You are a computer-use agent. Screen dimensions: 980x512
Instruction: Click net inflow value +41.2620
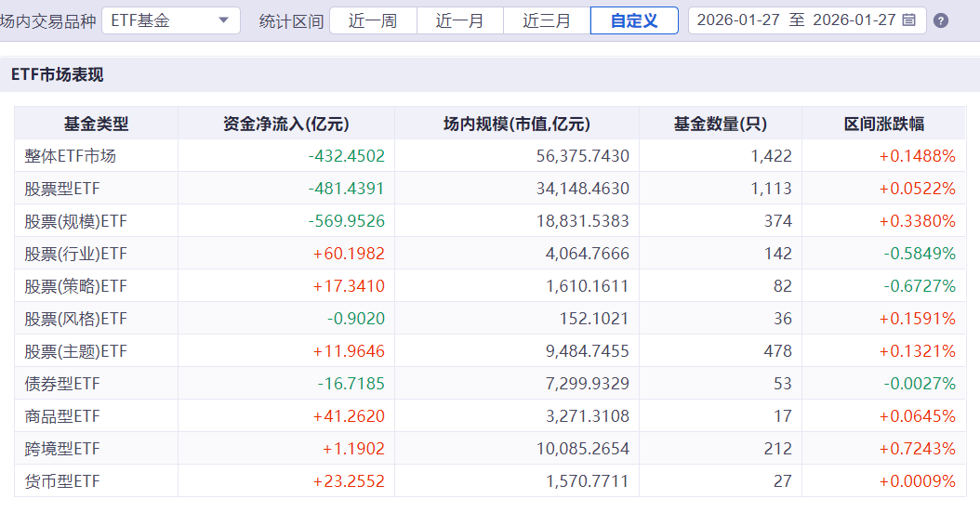[x=349, y=416]
